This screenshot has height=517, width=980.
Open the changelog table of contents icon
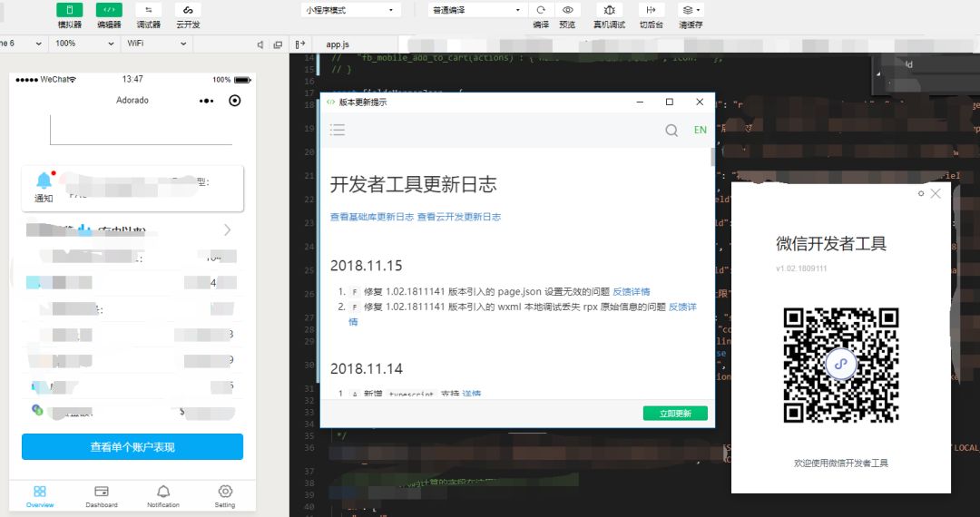[338, 130]
